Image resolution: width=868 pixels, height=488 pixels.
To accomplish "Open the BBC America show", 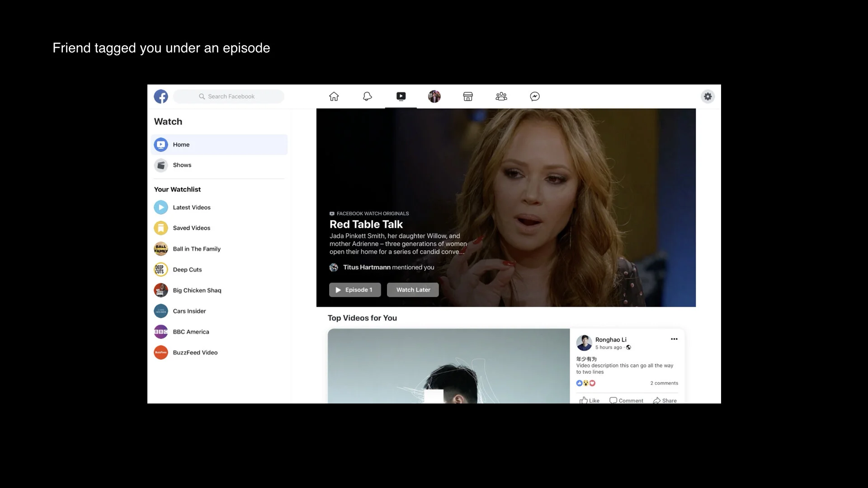I will [x=219, y=332].
